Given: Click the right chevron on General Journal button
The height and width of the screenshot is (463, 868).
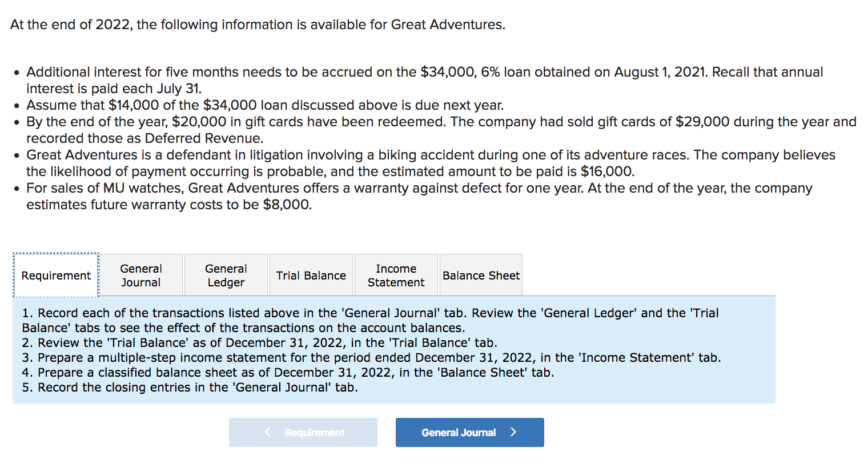Looking at the screenshot, I should [x=513, y=432].
